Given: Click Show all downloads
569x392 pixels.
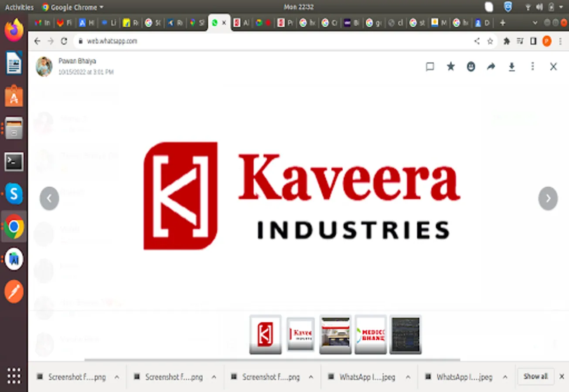Looking at the screenshot, I should [x=535, y=376].
